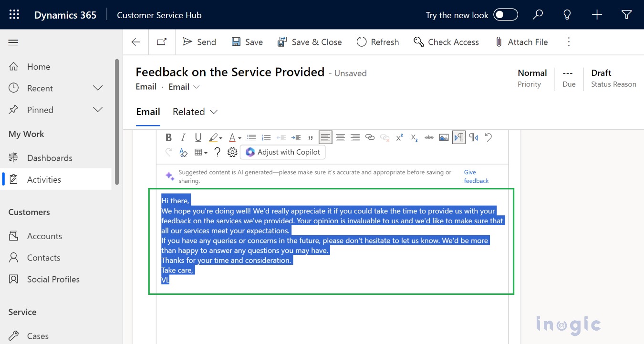The height and width of the screenshot is (344, 644).
Task: Toggle the Try the new look switch
Action: click(x=506, y=15)
